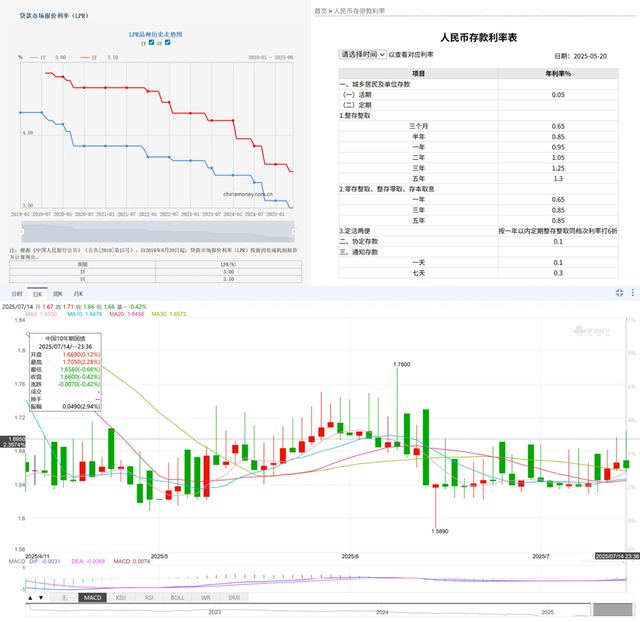
Task: Select the MACD indicator button
Action: (x=92, y=598)
